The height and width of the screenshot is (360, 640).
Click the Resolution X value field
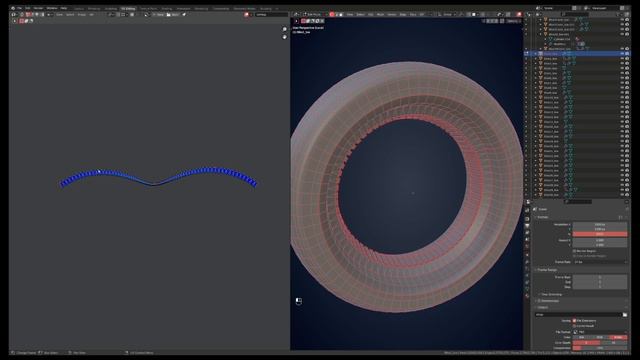point(600,224)
